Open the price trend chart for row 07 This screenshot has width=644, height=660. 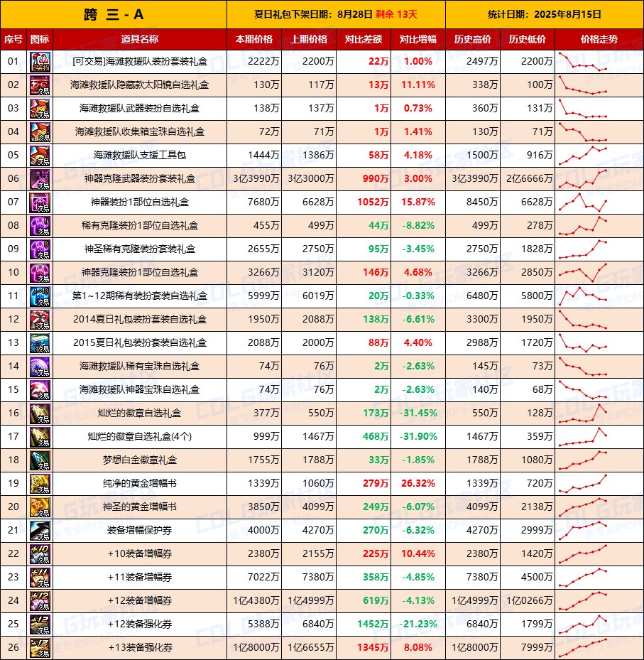583,202
